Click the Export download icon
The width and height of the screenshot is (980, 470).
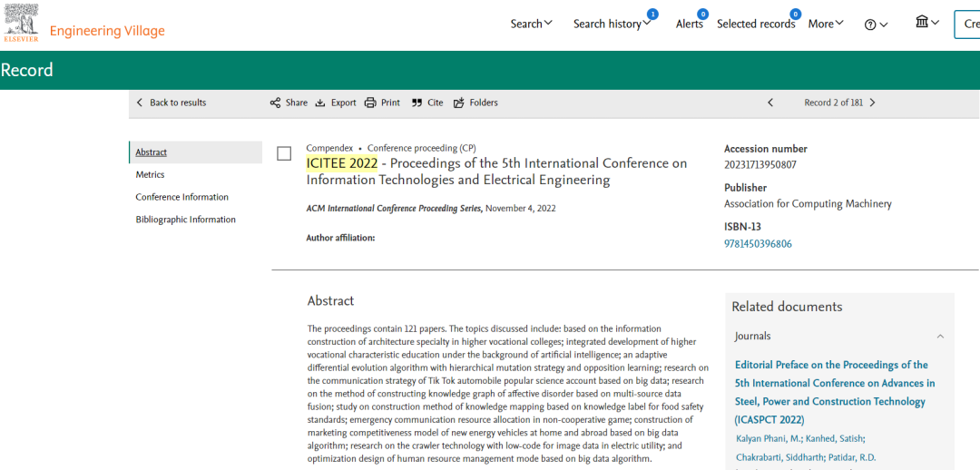pyautogui.click(x=320, y=103)
